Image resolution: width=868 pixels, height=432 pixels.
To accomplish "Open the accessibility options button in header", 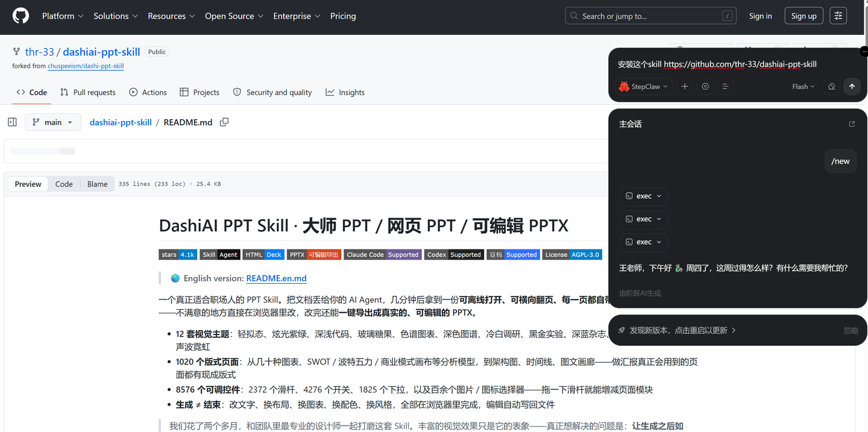I will pyautogui.click(x=838, y=16).
